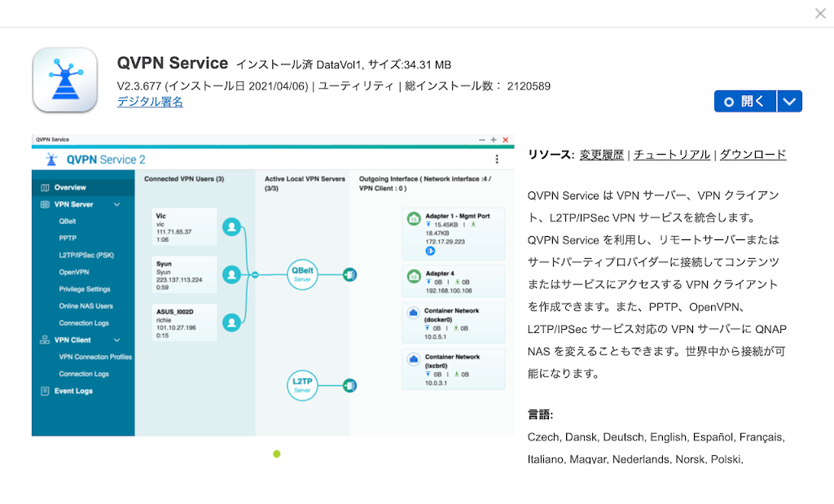The height and width of the screenshot is (504, 834).
Task: Click the "Outgoing Interface" heading
Action: tap(388, 179)
